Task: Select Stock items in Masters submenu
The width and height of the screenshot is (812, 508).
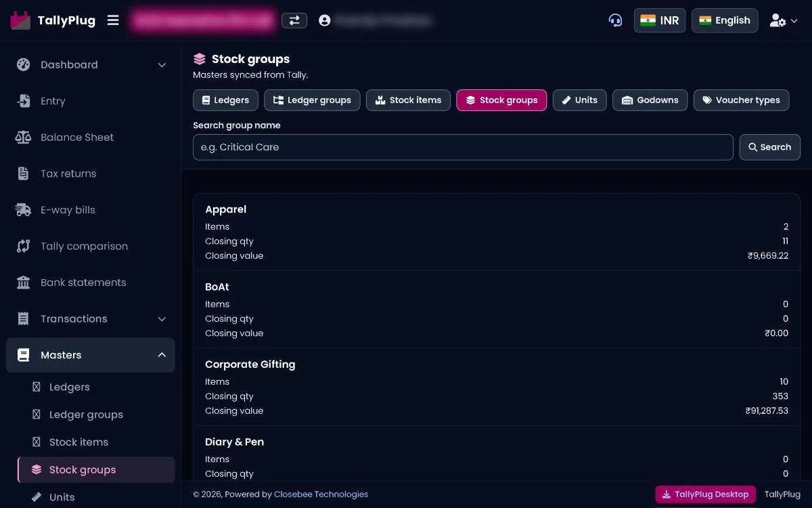Action: pos(96,442)
